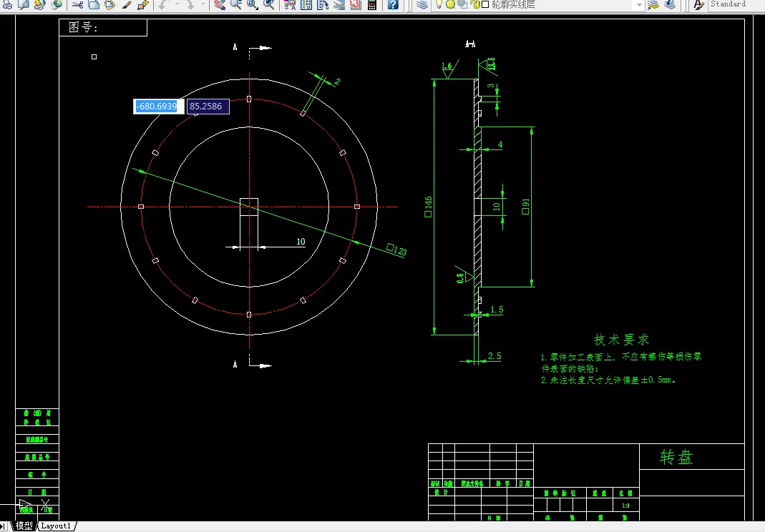Click the 10 keyway width dimension in front view
Viewport: 765px width, 532px height.
coord(301,242)
